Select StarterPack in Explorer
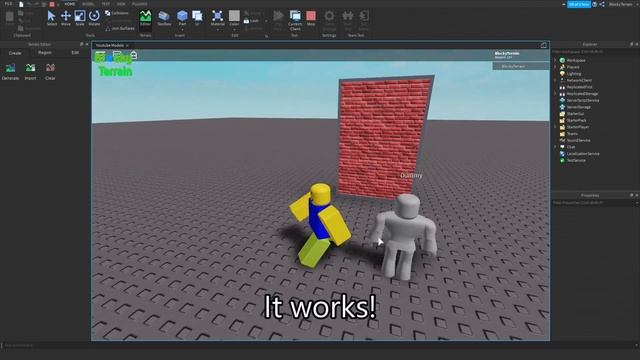 [x=576, y=120]
